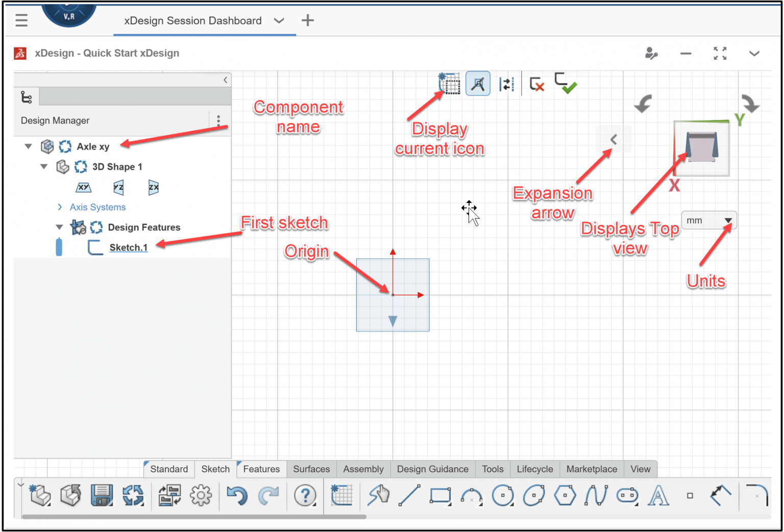Open settings with the gear icon
784x532 pixels.
201,495
